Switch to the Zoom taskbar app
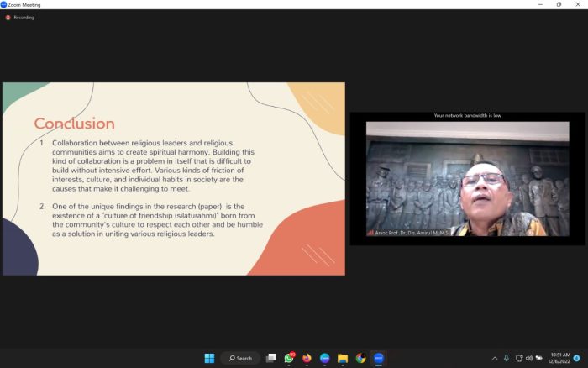 coord(379,358)
